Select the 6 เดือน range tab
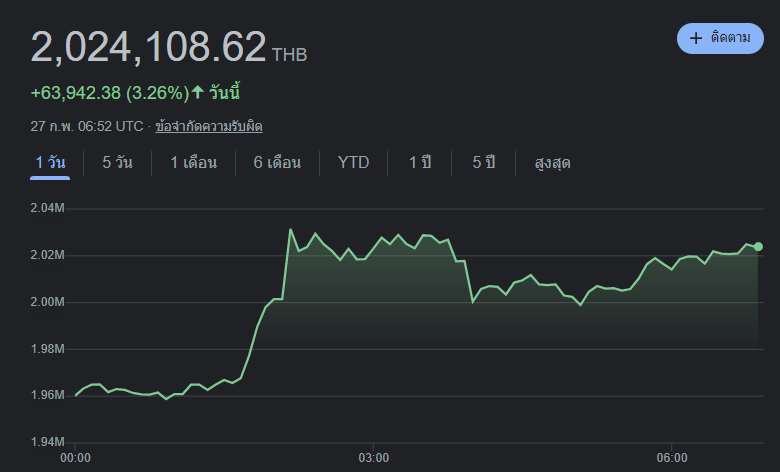This screenshot has width=780, height=472. pos(277,163)
